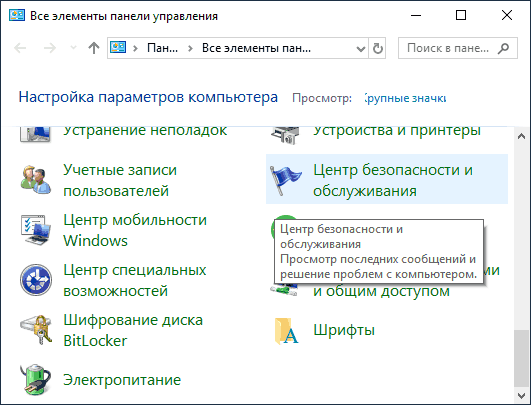Click the Power Options battery icon (Электропитание)
The width and height of the screenshot is (531, 405).
tap(36, 380)
